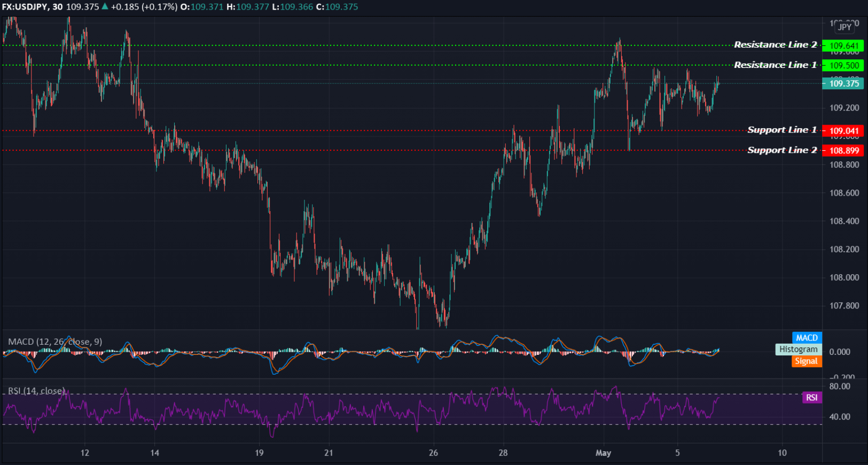Click the RSI (14, close) legend
Image resolution: width=868 pixels, height=465 pixels.
[36, 391]
